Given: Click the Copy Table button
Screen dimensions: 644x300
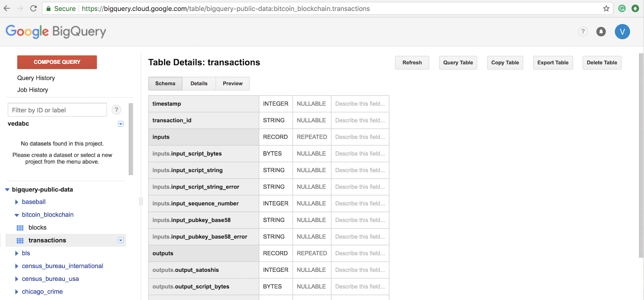Looking at the screenshot, I should coord(505,62).
